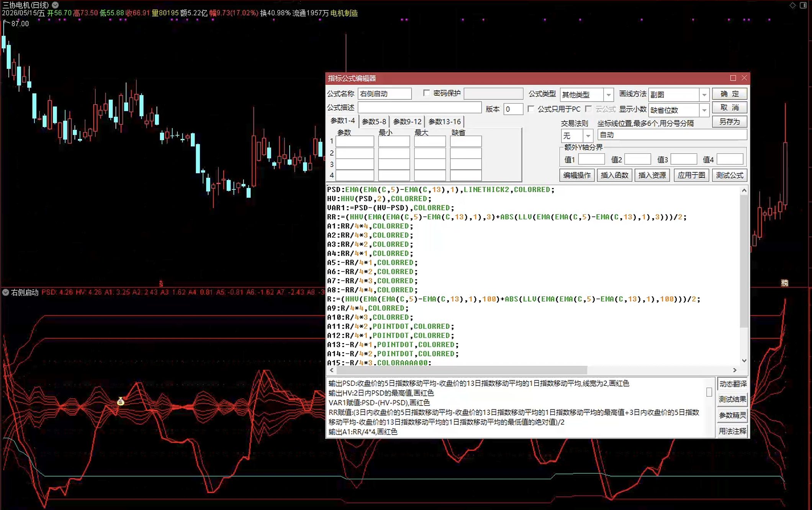Click the 公式名称 input field
812x510 pixels.
[x=385, y=94]
